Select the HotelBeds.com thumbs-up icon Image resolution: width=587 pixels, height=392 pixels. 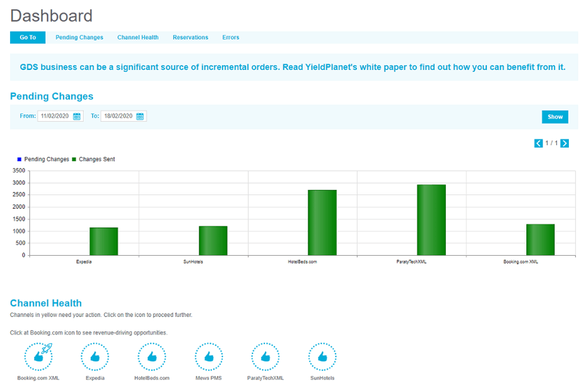[x=151, y=357]
